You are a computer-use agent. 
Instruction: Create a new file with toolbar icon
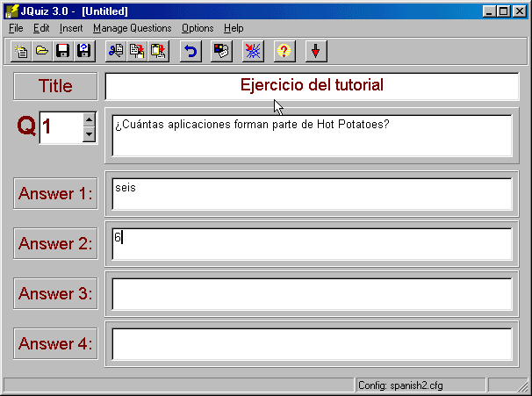coord(21,51)
